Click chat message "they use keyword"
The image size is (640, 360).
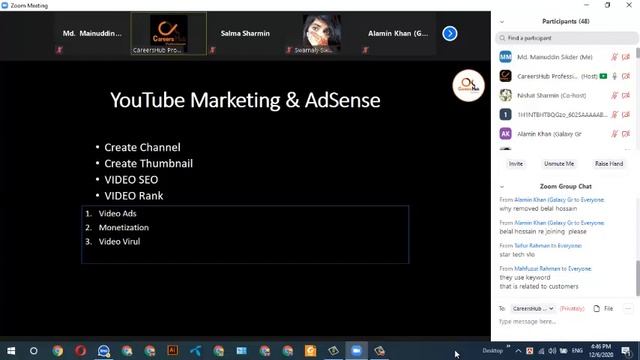pyautogui.click(x=525, y=278)
